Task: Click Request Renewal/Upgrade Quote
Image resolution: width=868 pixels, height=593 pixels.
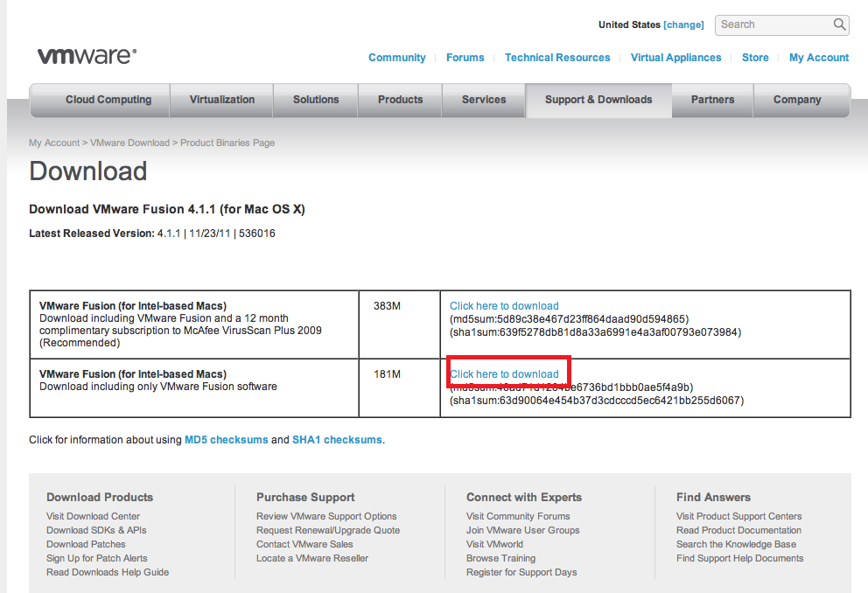Action: [x=328, y=530]
